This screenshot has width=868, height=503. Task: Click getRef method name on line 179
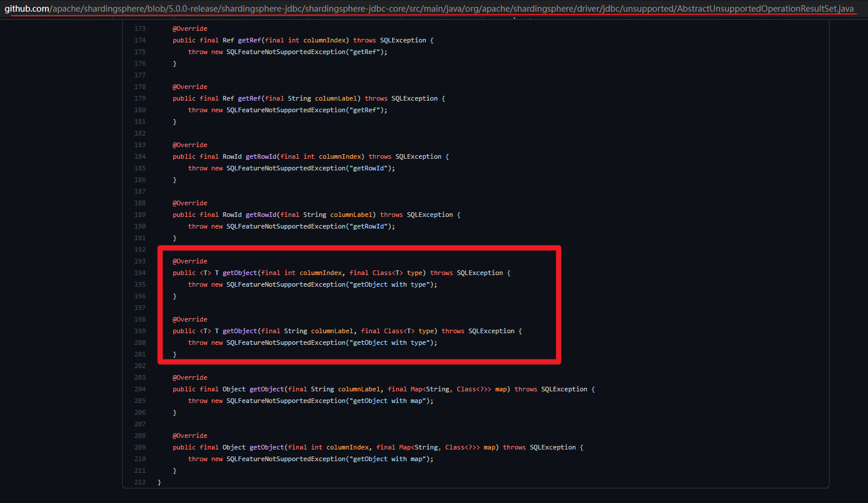(x=250, y=98)
